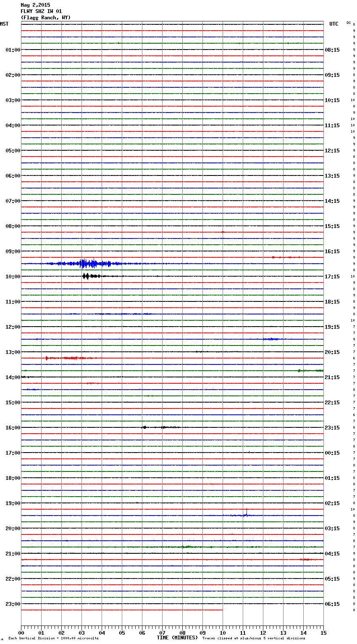
Task: Click the 06:15 UTC time label
Action: click(332, 604)
